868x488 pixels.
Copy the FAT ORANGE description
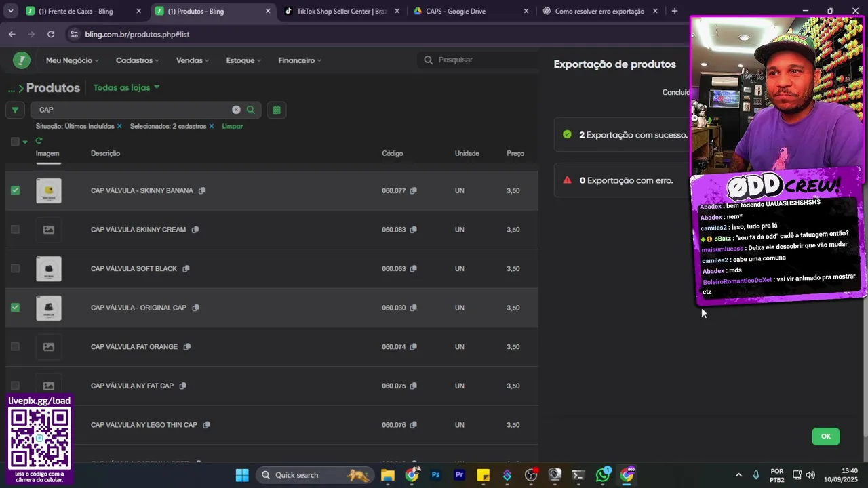click(186, 347)
